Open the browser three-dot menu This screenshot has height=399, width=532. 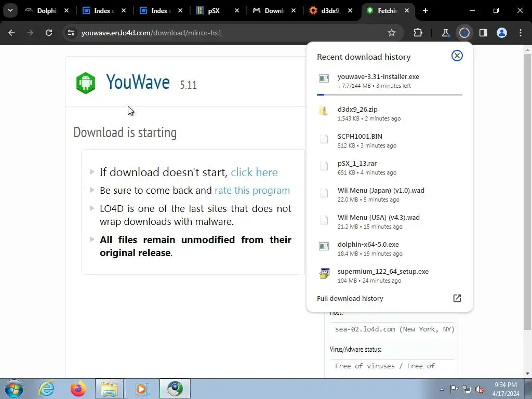point(521,33)
